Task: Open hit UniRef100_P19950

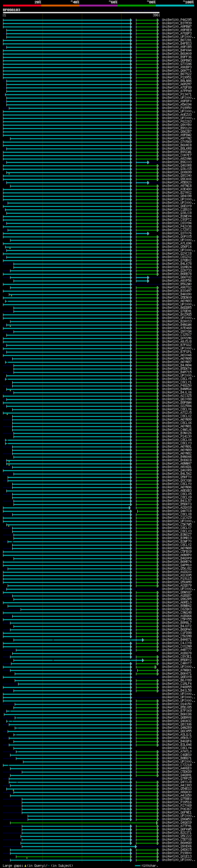Action: click(x=177, y=108)
